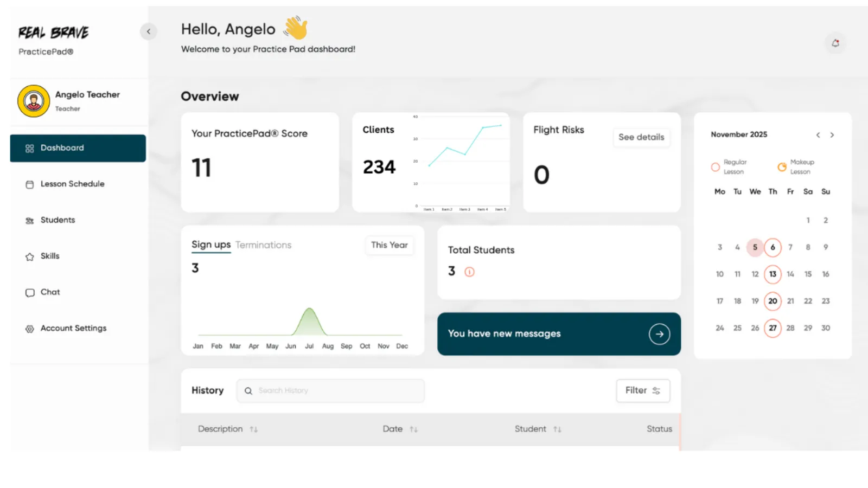
Task: Select November 5 on the calendar
Action: [x=755, y=247]
